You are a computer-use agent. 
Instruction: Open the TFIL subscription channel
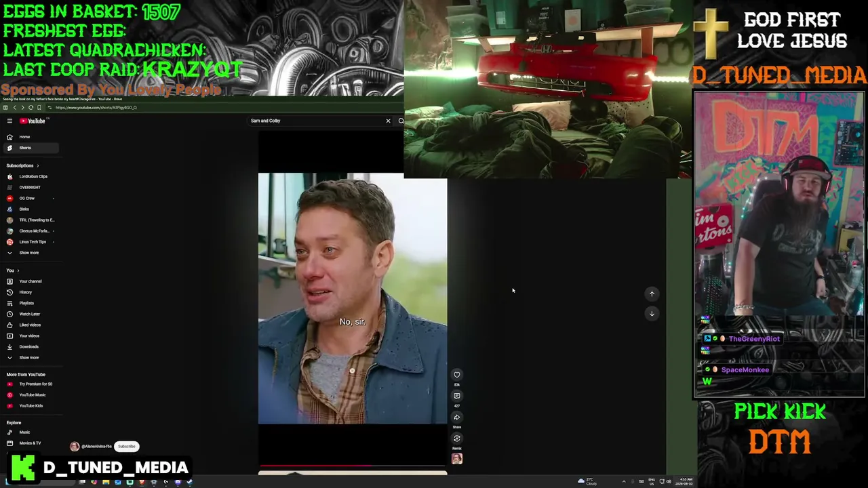[x=31, y=220]
